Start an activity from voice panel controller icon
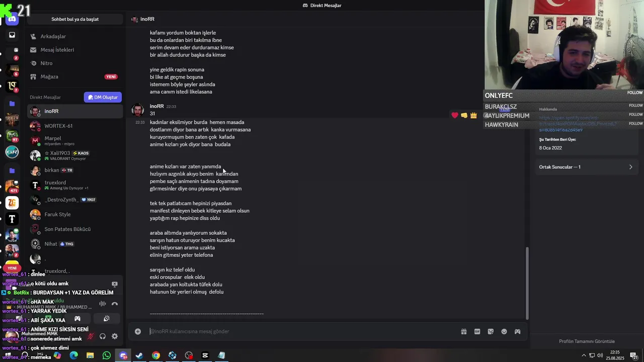This screenshot has height=362, width=644. (77, 319)
